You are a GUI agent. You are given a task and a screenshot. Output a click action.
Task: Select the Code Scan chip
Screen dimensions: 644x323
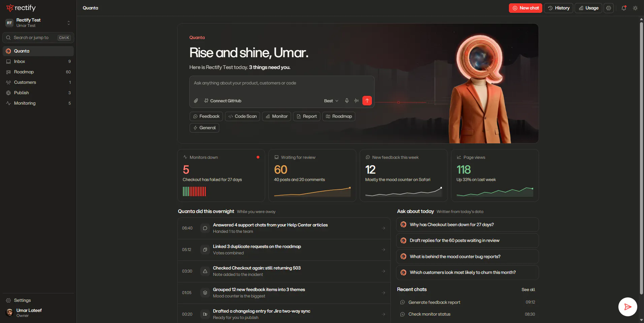(243, 116)
